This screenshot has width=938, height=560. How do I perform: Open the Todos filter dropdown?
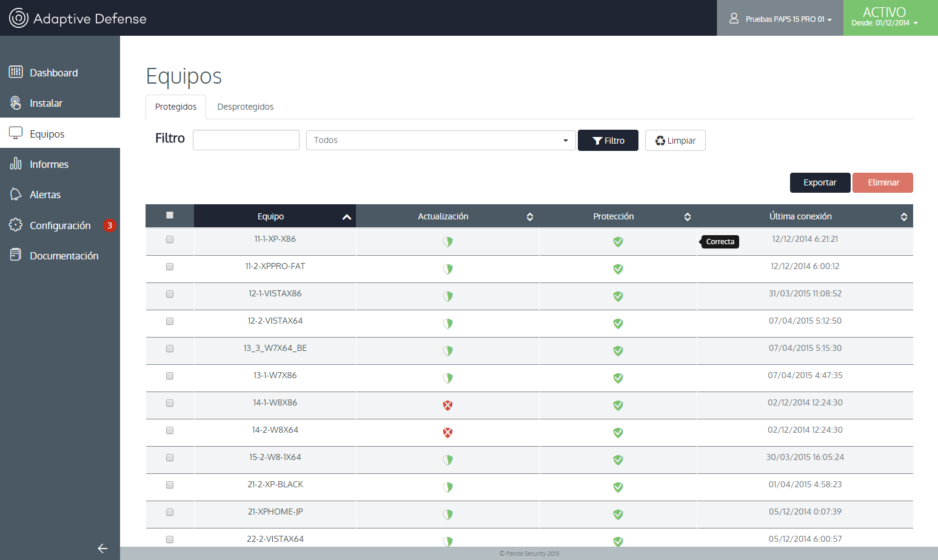[440, 140]
